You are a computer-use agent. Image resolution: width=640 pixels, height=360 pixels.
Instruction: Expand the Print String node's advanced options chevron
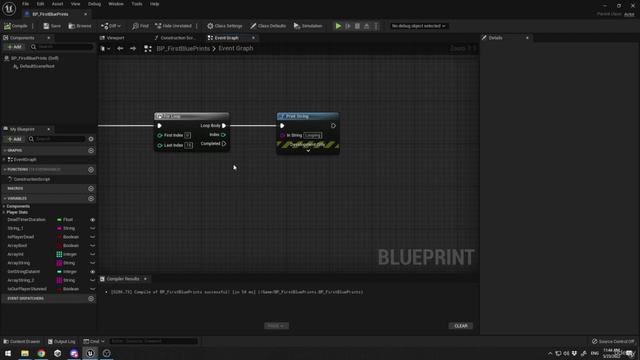[308, 151]
